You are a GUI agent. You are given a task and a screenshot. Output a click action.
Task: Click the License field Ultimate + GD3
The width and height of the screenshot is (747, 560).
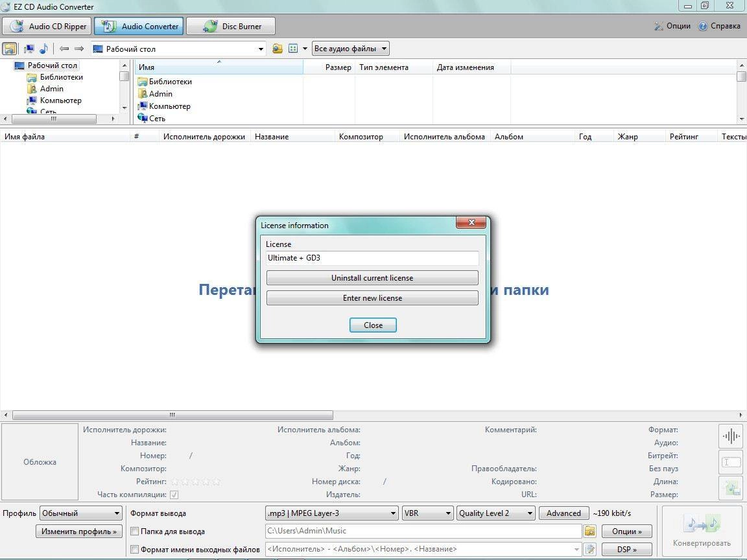(372, 258)
